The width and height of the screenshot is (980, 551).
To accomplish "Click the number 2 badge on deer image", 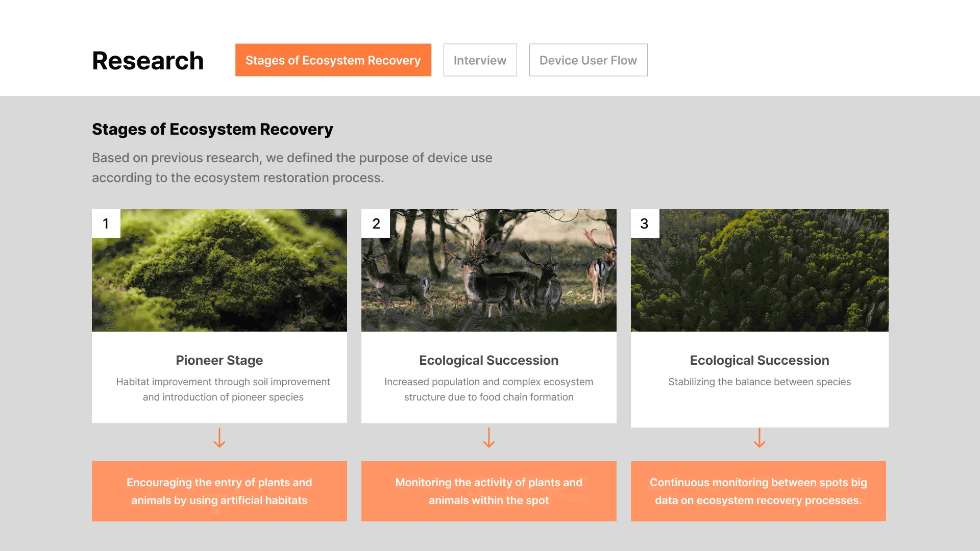I will click(x=376, y=223).
